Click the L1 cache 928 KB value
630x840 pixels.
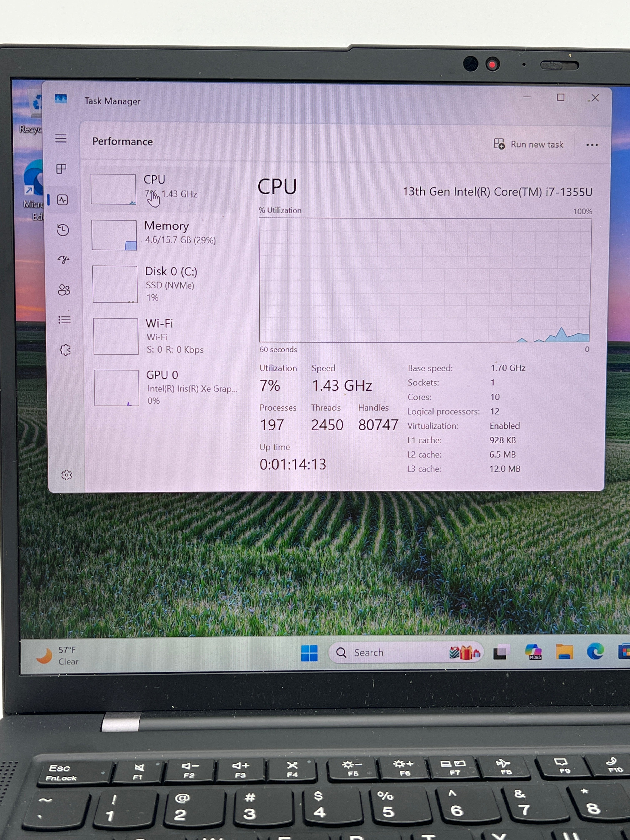click(502, 440)
